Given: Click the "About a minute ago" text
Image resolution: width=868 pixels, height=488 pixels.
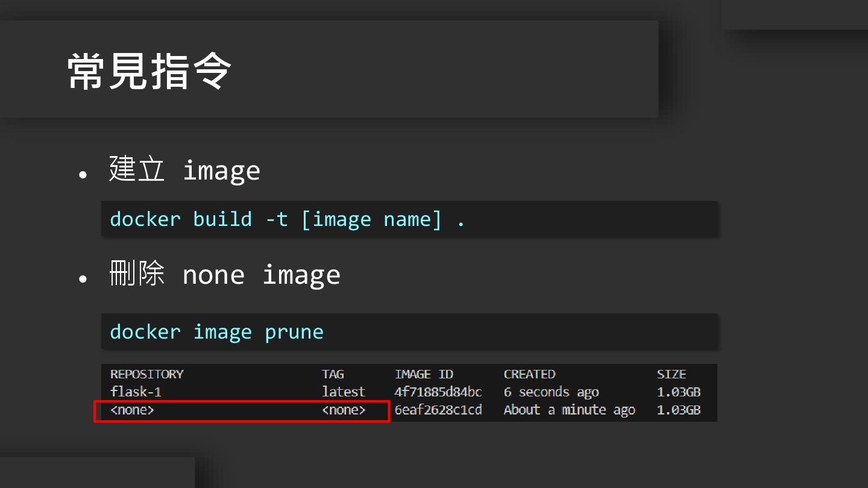Looking at the screenshot, I should [x=569, y=410].
